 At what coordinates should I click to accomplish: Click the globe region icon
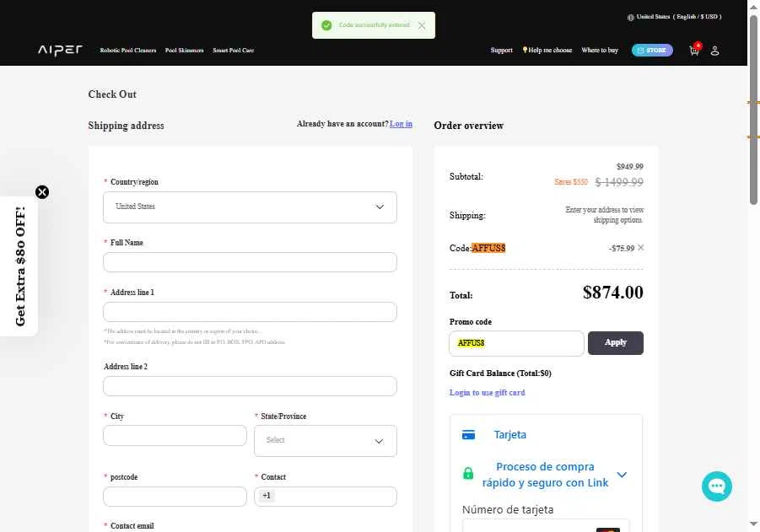tap(631, 17)
